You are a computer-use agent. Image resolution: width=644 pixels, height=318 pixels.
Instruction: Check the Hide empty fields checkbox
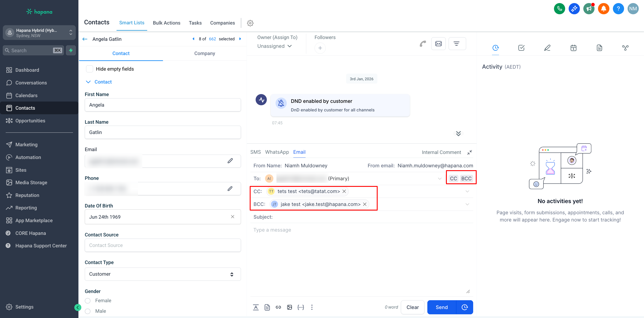point(90,69)
